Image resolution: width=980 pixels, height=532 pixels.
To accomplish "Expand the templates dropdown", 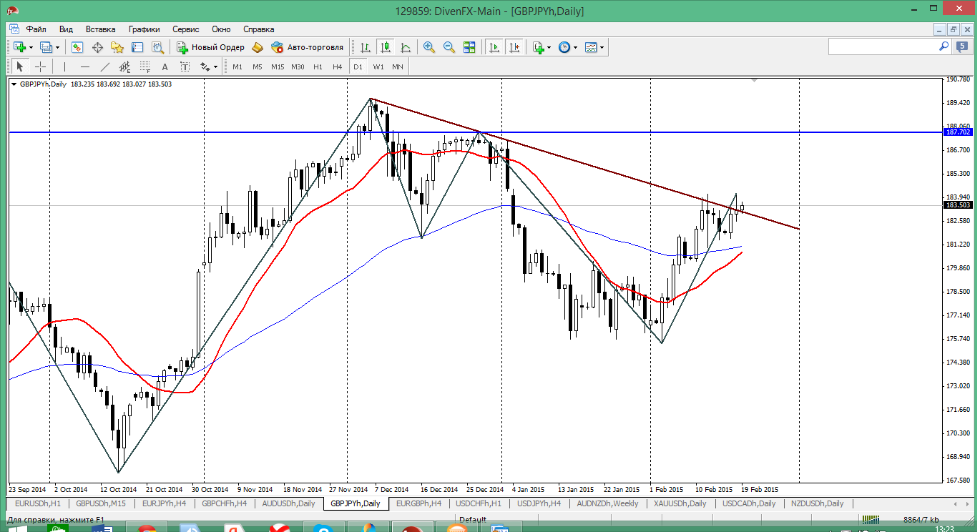I will pyautogui.click(x=594, y=47).
